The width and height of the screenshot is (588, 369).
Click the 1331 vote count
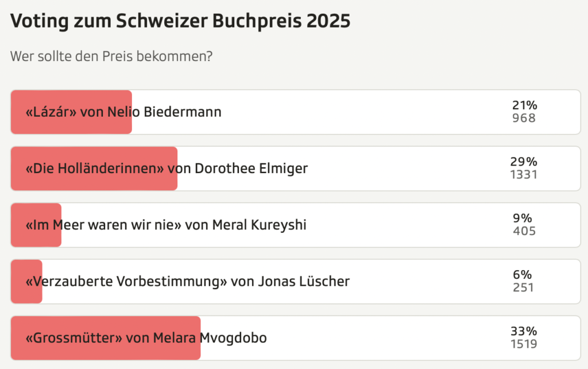click(524, 175)
